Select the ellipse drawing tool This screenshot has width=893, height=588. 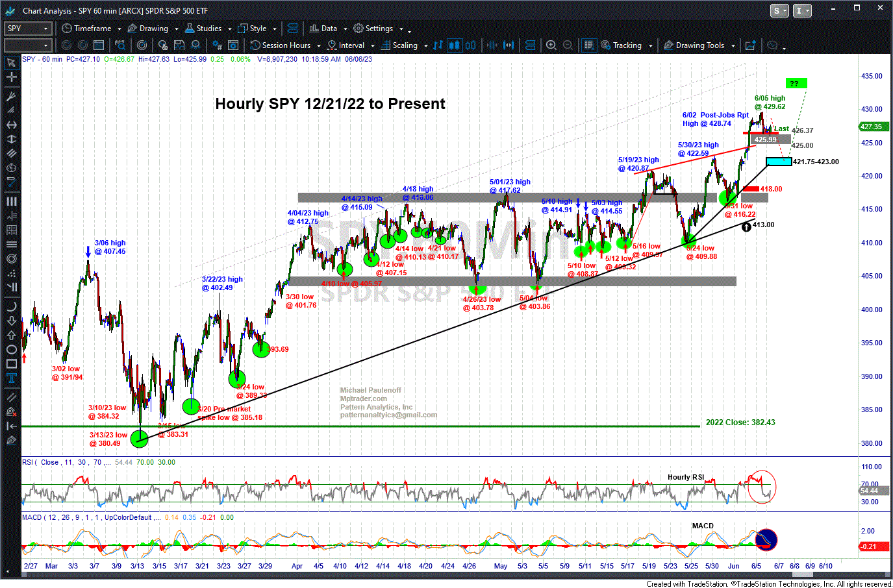pos(11,350)
